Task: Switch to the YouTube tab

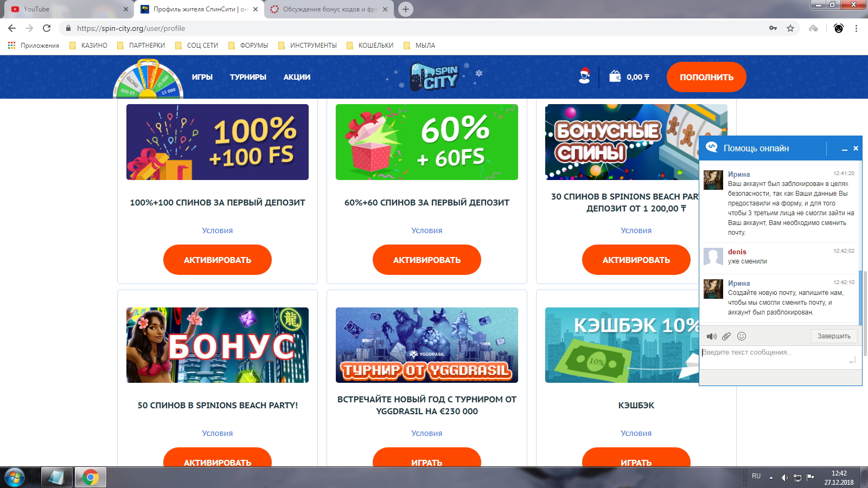Action: point(67,9)
